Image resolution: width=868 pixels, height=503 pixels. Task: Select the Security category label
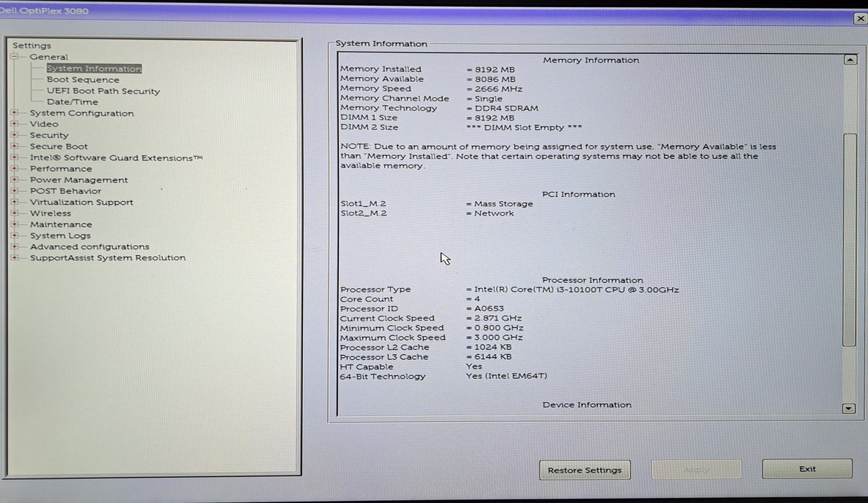click(49, 135)
